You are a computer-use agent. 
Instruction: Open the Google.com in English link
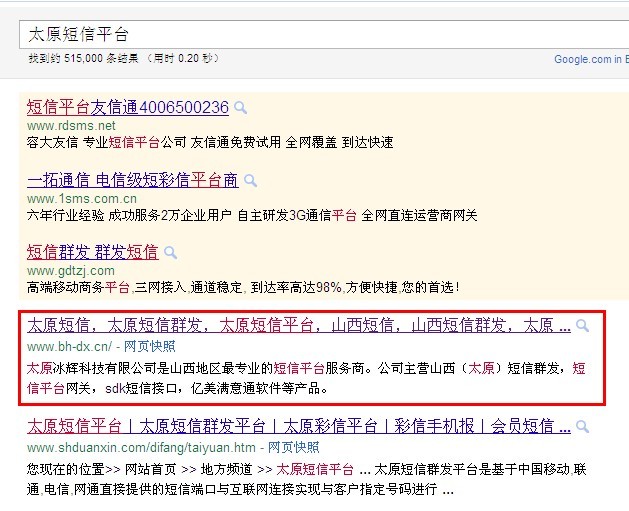pyautogui.click(x=591, y=59)
